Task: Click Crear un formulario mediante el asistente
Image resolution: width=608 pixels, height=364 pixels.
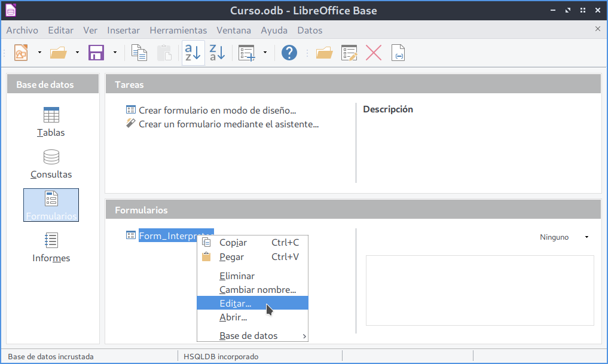Action: pyautogui.click(x=228, y=124)
